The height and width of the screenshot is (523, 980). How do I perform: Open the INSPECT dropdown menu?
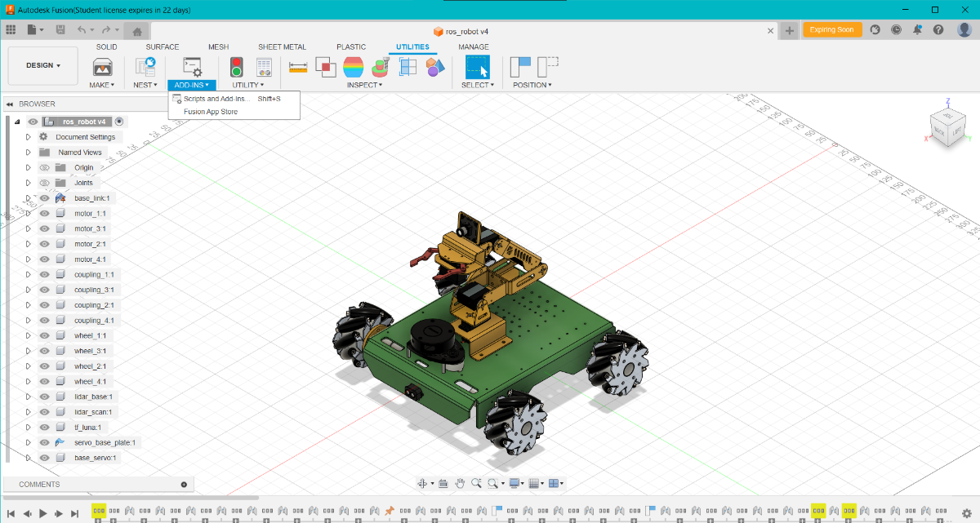(364, 85)
